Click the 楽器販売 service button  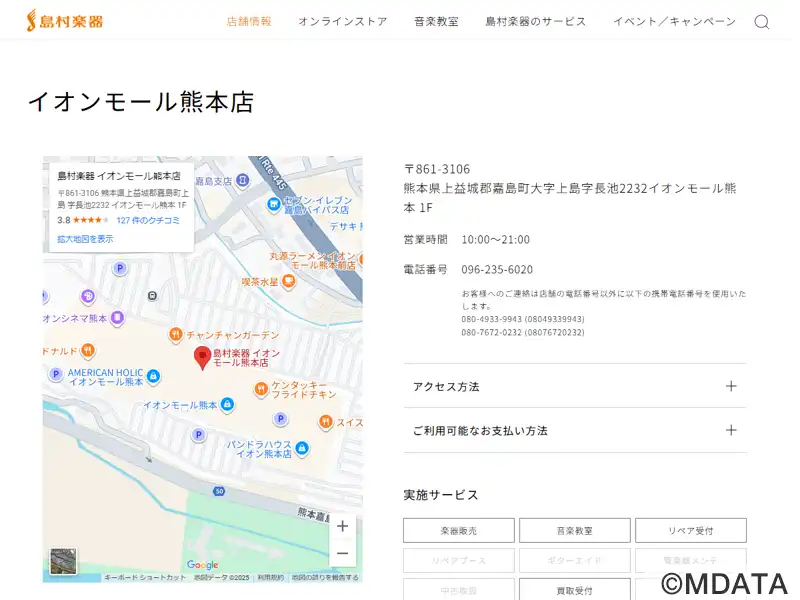pyautogui.click(x=459, y=530)
